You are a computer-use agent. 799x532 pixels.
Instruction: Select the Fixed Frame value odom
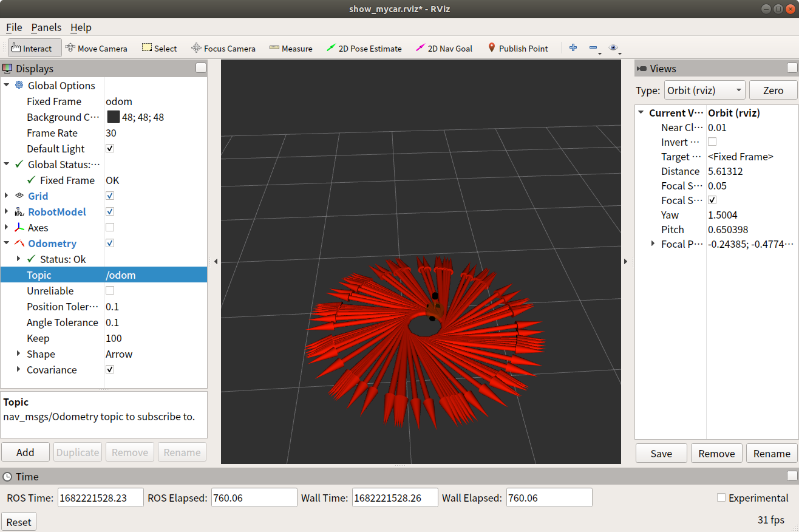[119, 101]
